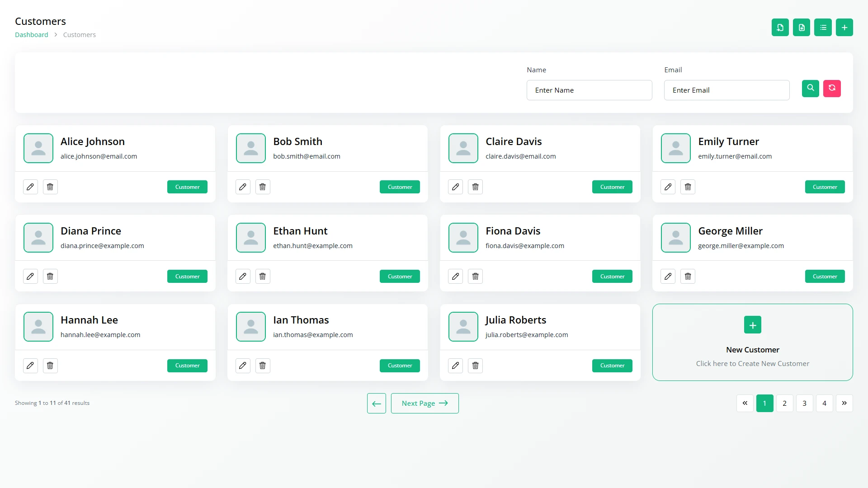Click email diana.prince@example.com
The height and width of the screenshot is (488, 868).
[x=102, y=246]
